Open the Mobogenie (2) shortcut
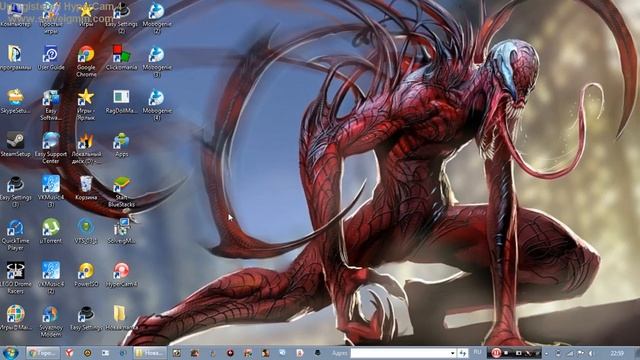This screenshot has width=640, height=360. 157,18
